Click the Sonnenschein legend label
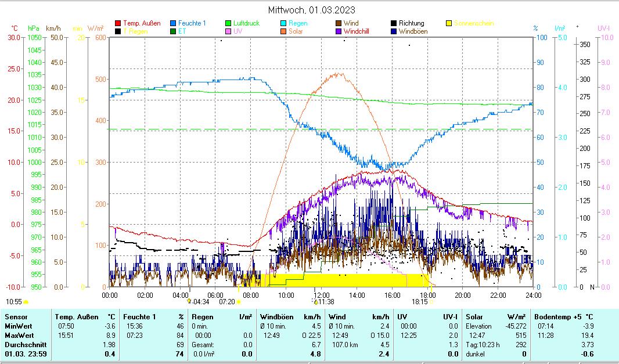619x364 pixels. tap(474, 23)
